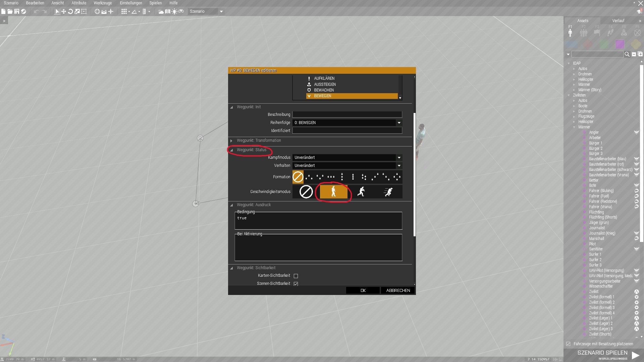Undo the last action using the toolbar
The height and width of the screenshot is (362, 644).
(37, 11)
